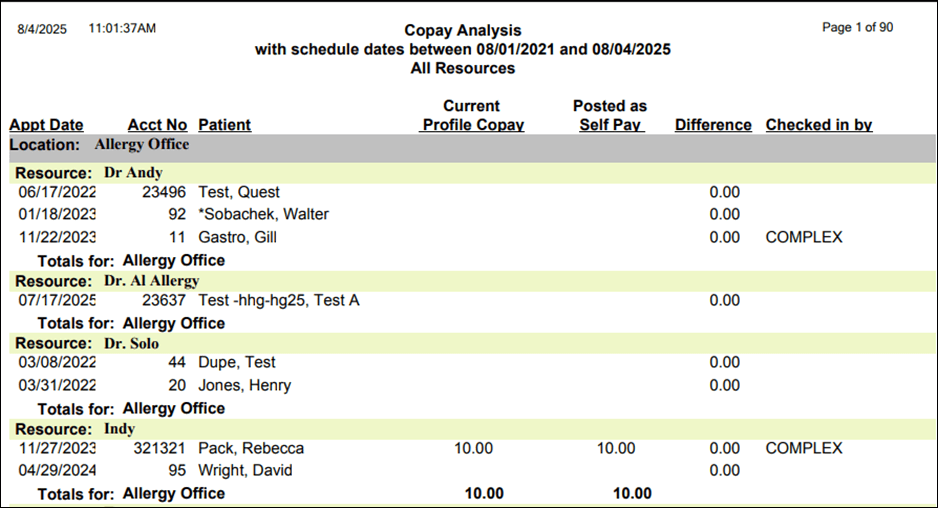Click the Appt Date column header

(x=46, y=125)
